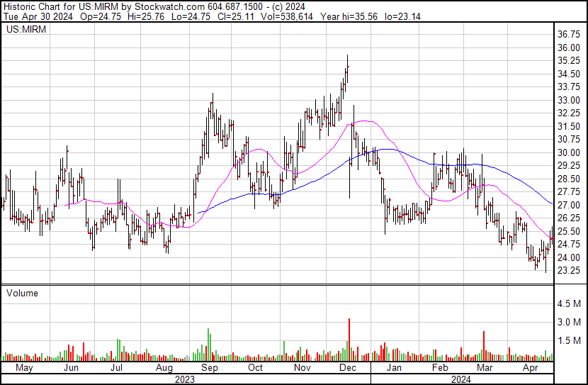The width and height of the screenshot is (588, 385).
Task: Select the 2024 year label
Action: click(x=462, y=379)
